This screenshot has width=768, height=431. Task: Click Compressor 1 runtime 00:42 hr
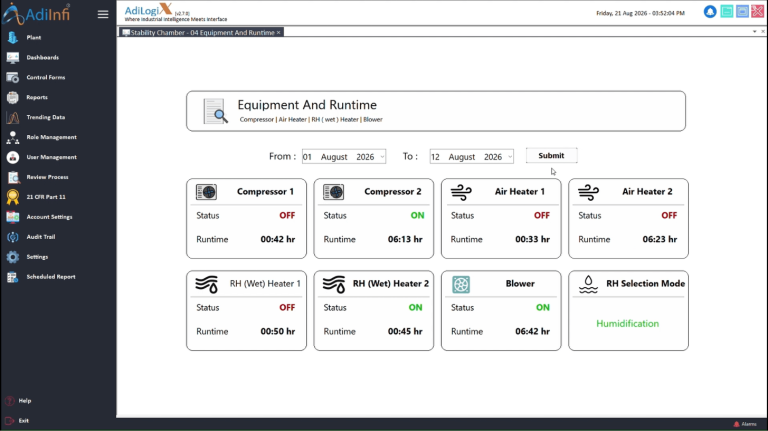click(278, 239)
